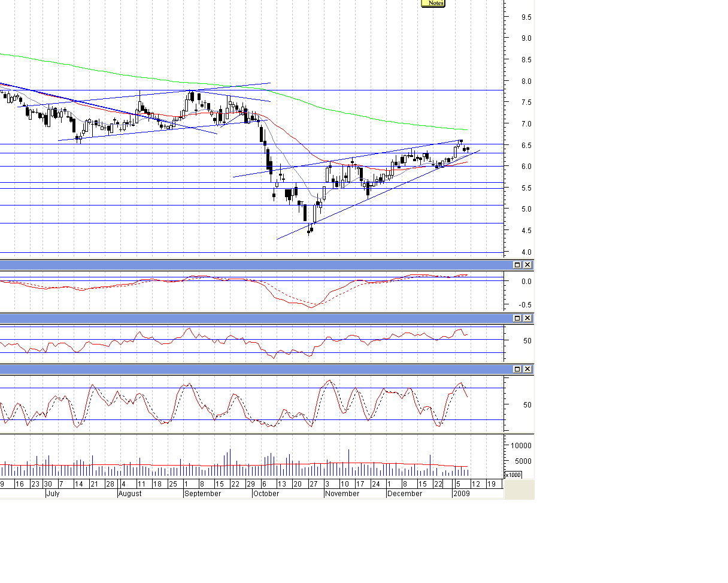
Task: Open the yellow Notes button
Action: pyautogui.click(x=433, y=3)
